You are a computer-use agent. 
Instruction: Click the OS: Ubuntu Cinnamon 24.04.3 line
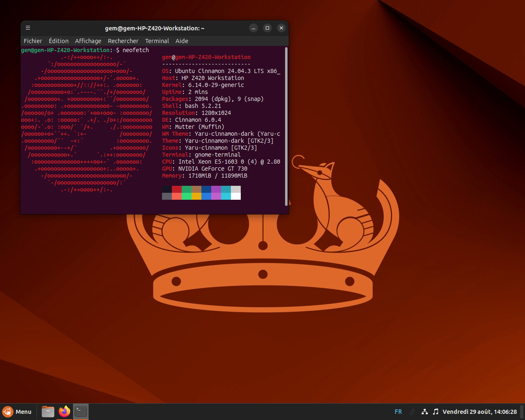pos(221,71)
